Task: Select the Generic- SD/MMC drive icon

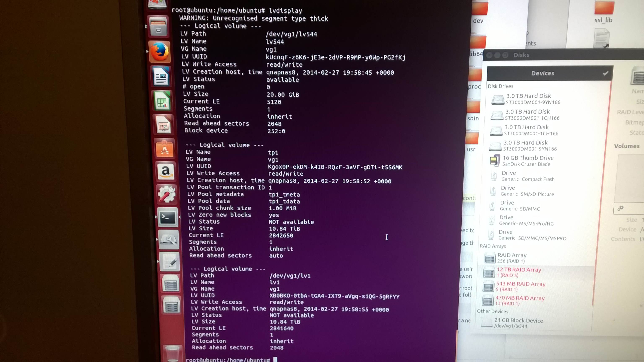Action: tap(492, 205)
